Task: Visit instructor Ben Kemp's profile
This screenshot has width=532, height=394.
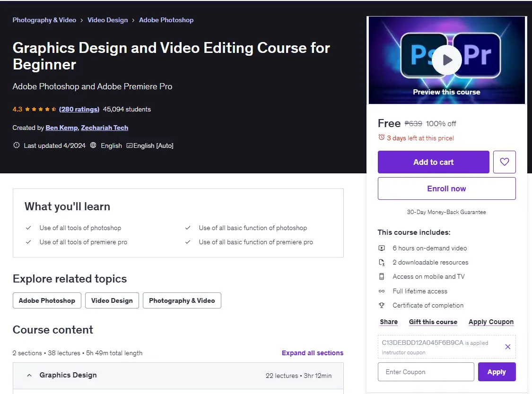Action: [x=62, y=128]
